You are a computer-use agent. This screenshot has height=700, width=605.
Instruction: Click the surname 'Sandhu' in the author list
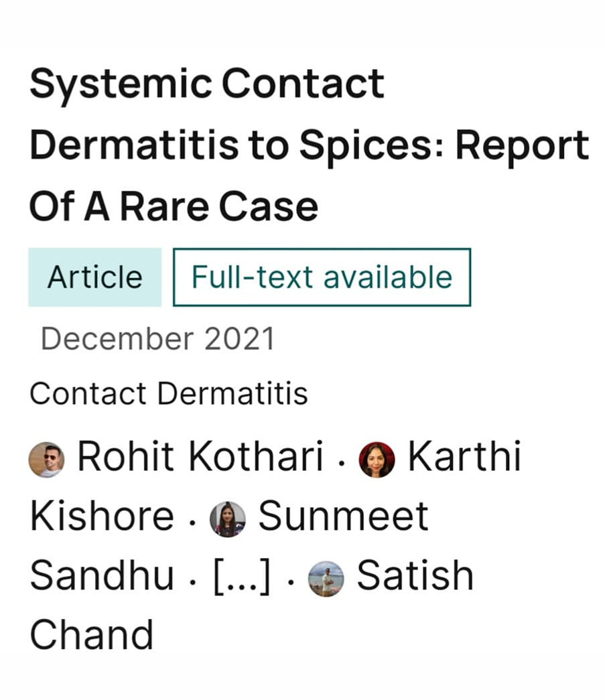[102, 577]
